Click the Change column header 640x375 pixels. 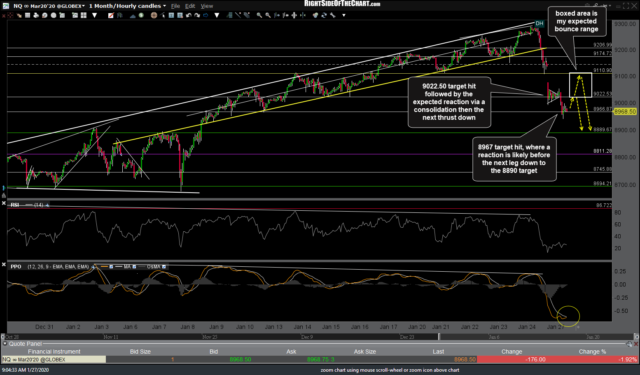coord(511,351)
